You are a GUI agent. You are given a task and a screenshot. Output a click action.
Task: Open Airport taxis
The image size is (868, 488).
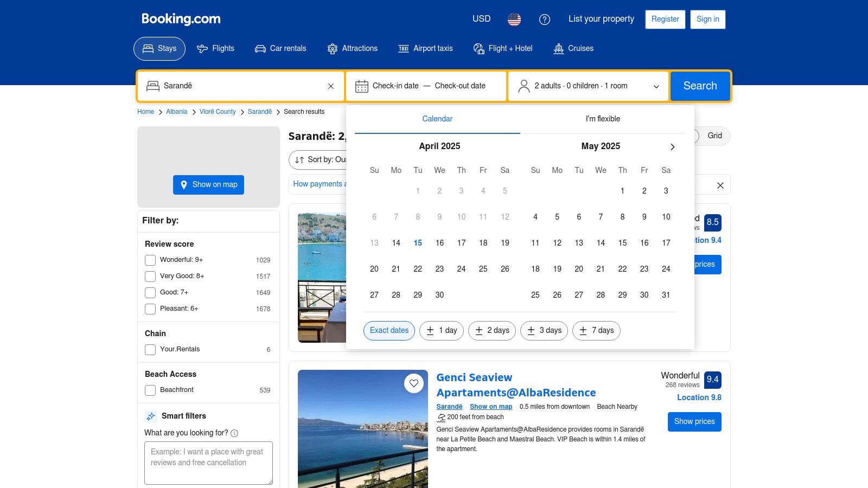425,49
